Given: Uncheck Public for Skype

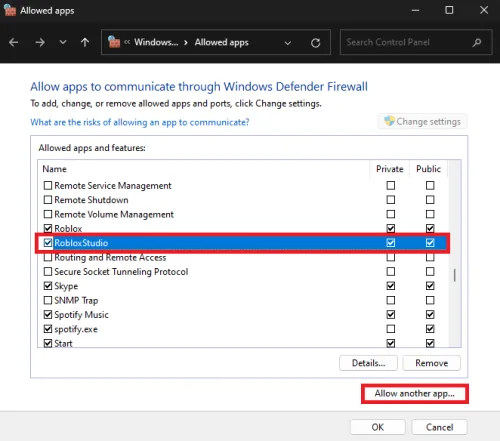Looking at the screenshot, I should click(x=430, y=286).
